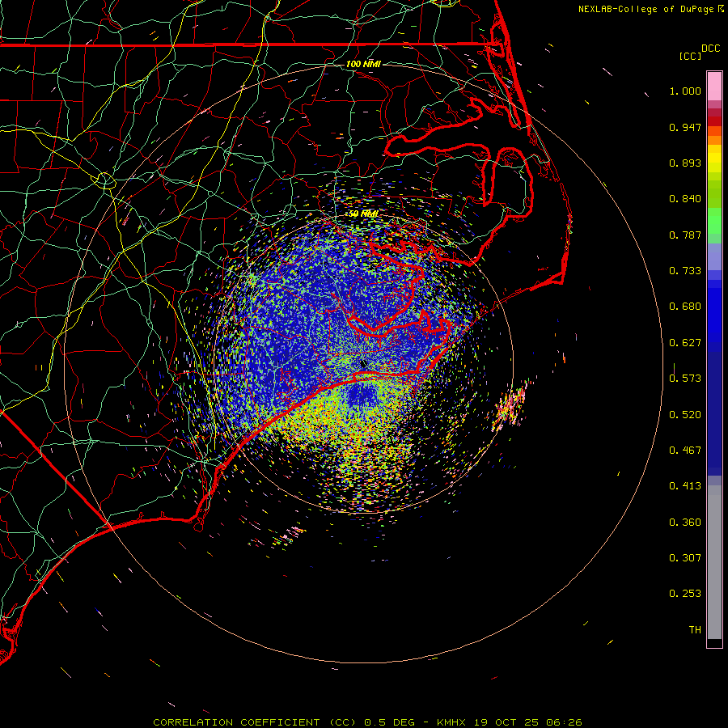728x728 pixels.
Task: Click the Correlation Coefficient caption at bottom
Action: point(367,722)
